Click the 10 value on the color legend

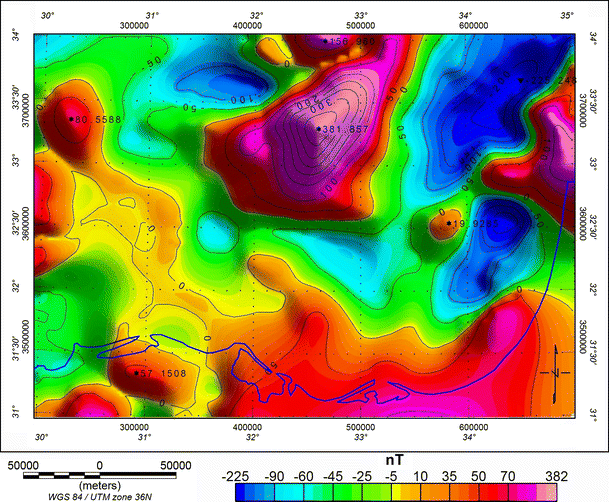420,476
